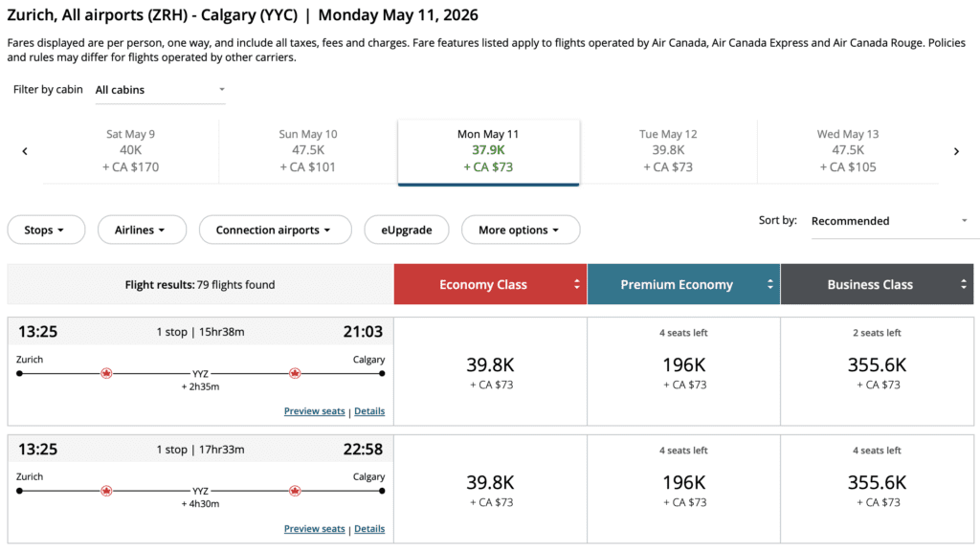Click the eUpgrade filter button
980x551 pixels.
point(406,231)
